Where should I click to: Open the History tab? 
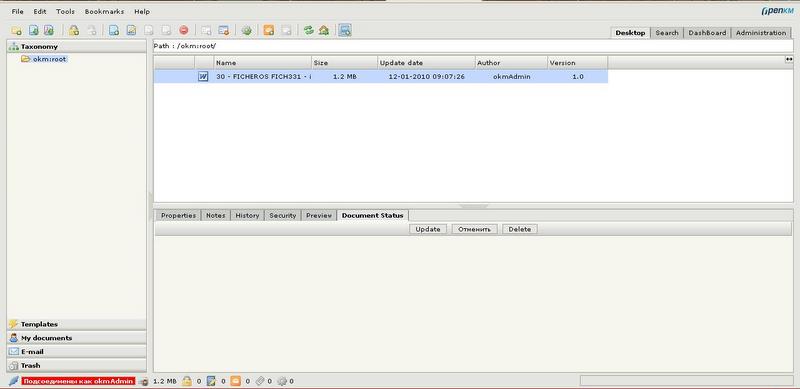coord(247,215)
